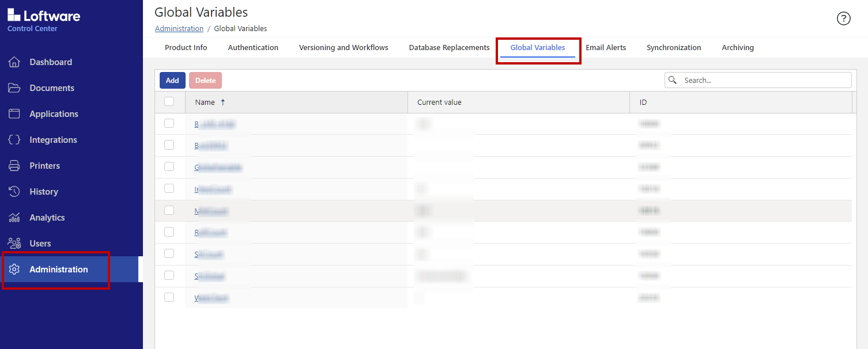This screenshot has height=349, width=868.
Task: Follow the Administration breadcrumb link
Action: [x=179, y=29]
